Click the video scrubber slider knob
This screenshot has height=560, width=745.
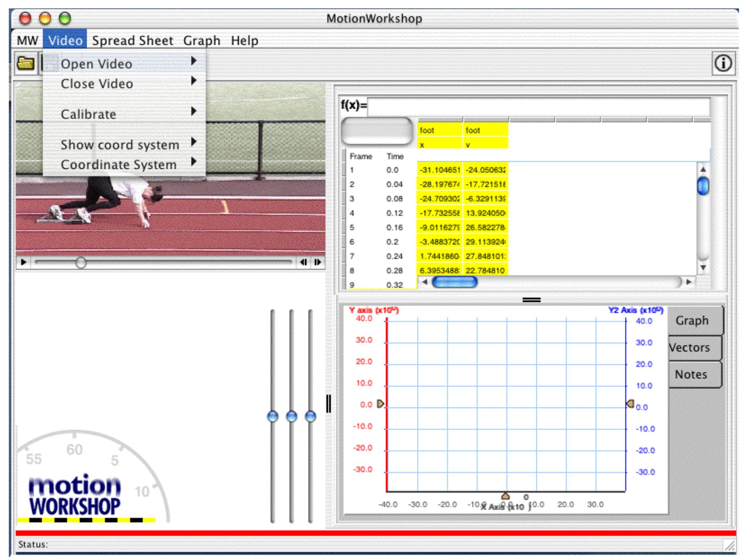click(x=81, y=262)
